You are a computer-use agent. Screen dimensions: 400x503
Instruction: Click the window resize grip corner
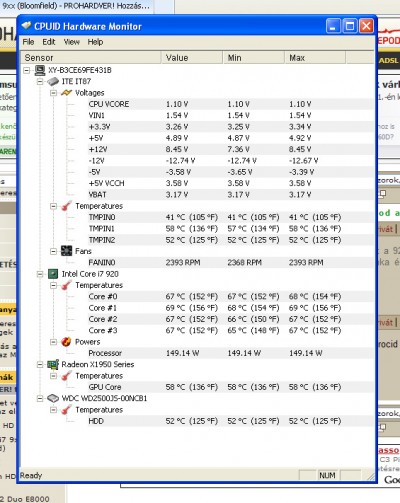[x=370, y=476]
